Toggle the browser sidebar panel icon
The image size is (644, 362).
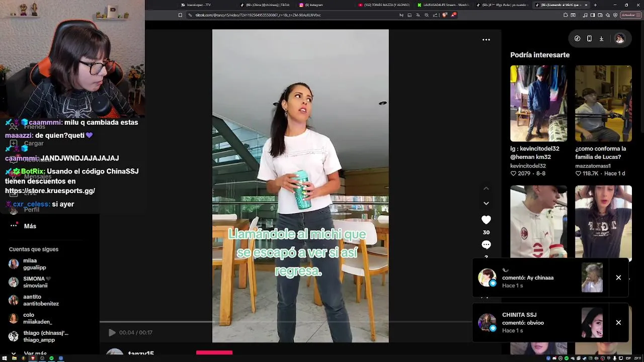click(x=593, y=15)
